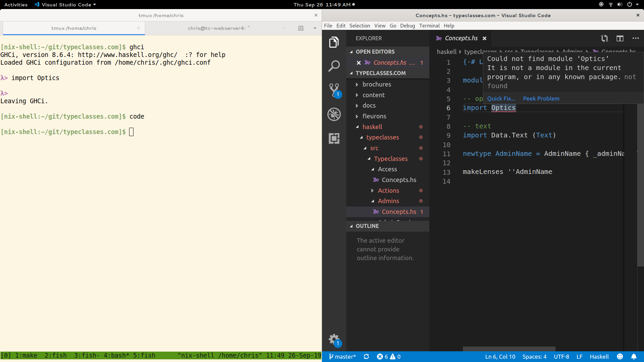Screen dimensions: 644x362
Task: Close the Concepts.hs editor tab
Action: coord(484,39)
